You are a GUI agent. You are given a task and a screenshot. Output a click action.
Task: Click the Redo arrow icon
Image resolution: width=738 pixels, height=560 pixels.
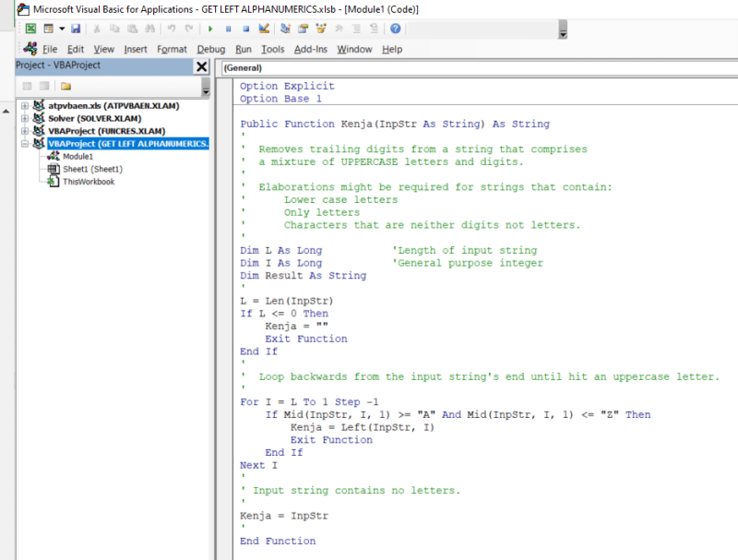[x=189, y=29]
